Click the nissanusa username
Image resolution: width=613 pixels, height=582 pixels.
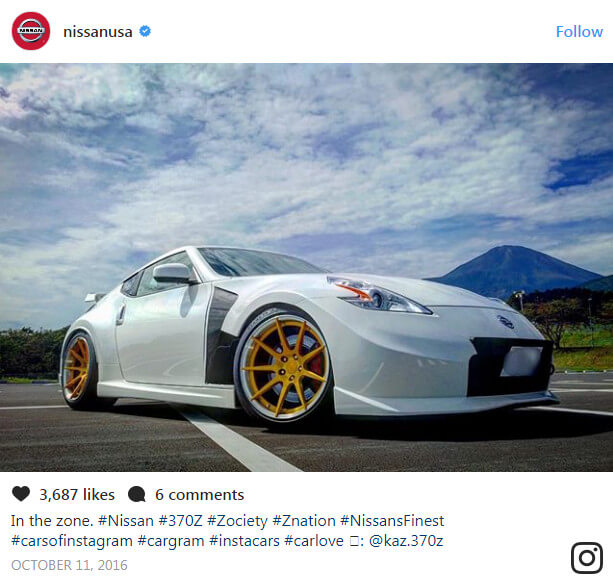click(98, 32)
